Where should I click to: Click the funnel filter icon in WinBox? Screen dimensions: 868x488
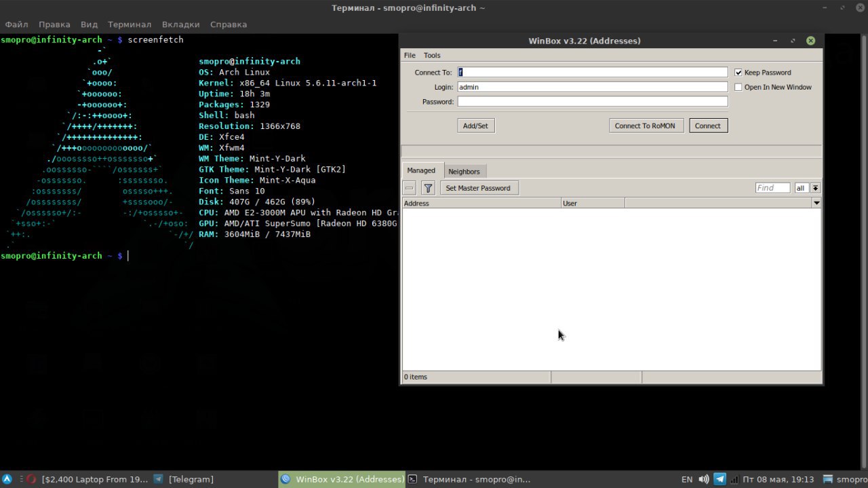click(x=428, y=188)
